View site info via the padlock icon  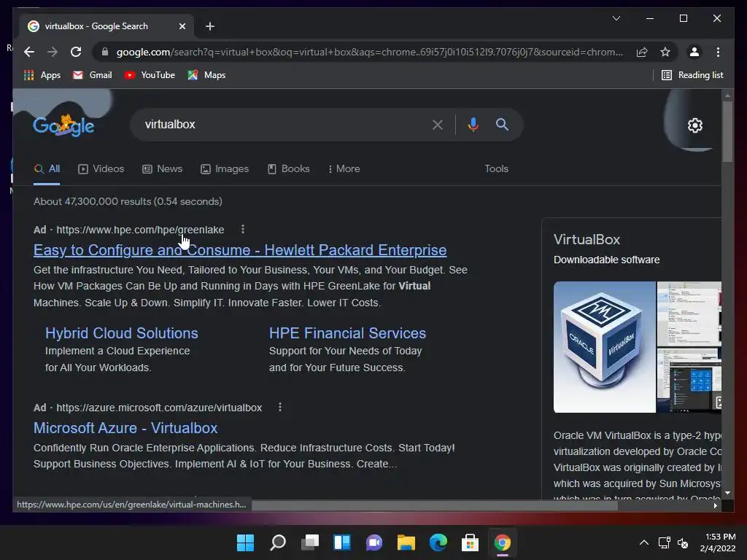pos(105,52)
